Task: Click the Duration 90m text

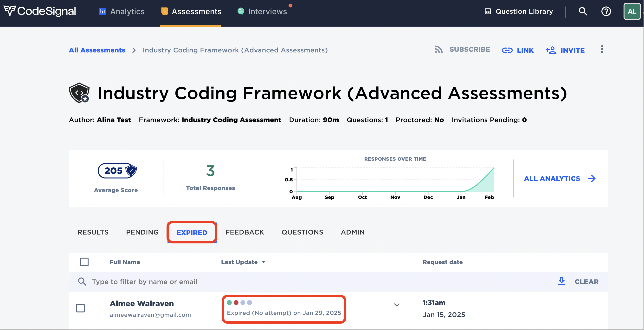Action: click(314, 120)
